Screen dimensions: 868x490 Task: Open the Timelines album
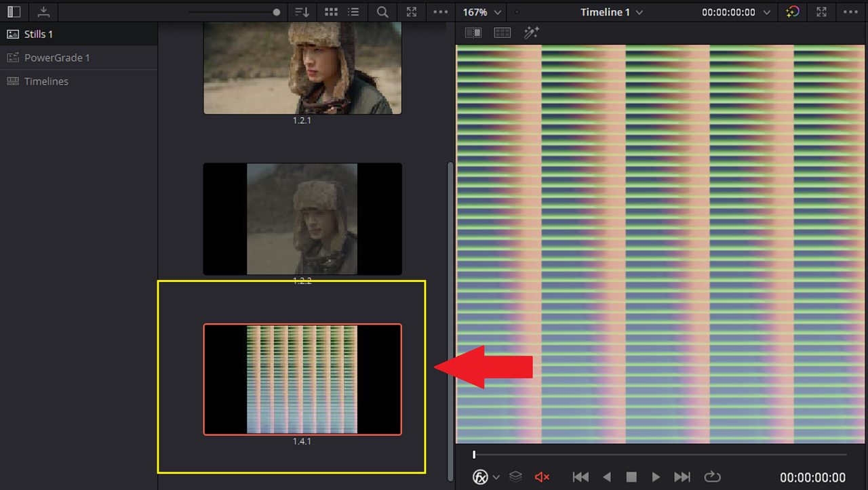point(79,81)
